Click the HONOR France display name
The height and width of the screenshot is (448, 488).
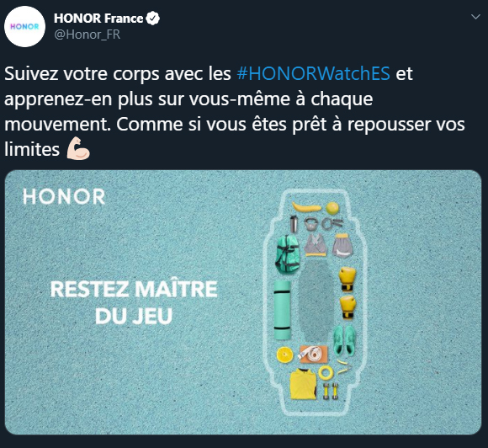[98, 19]
